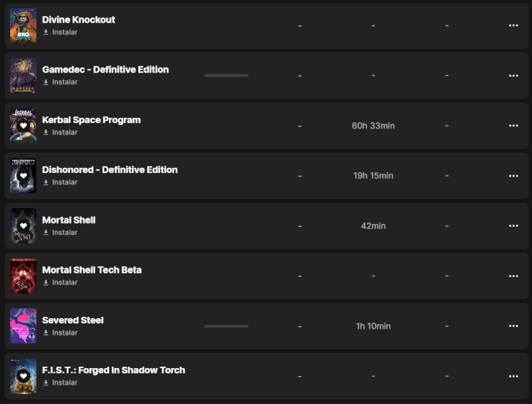Toggle favorite heart on Kerbal Space Program

pos(23,125)
